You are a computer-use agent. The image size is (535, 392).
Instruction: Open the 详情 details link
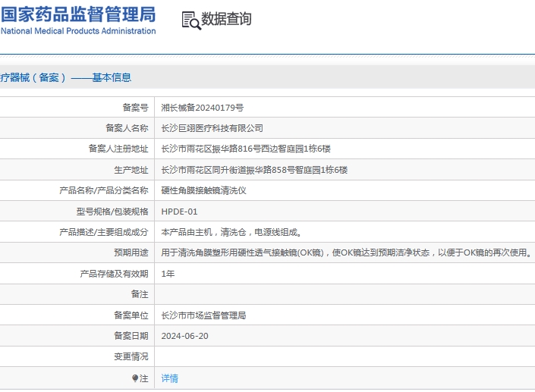(169, 378)
